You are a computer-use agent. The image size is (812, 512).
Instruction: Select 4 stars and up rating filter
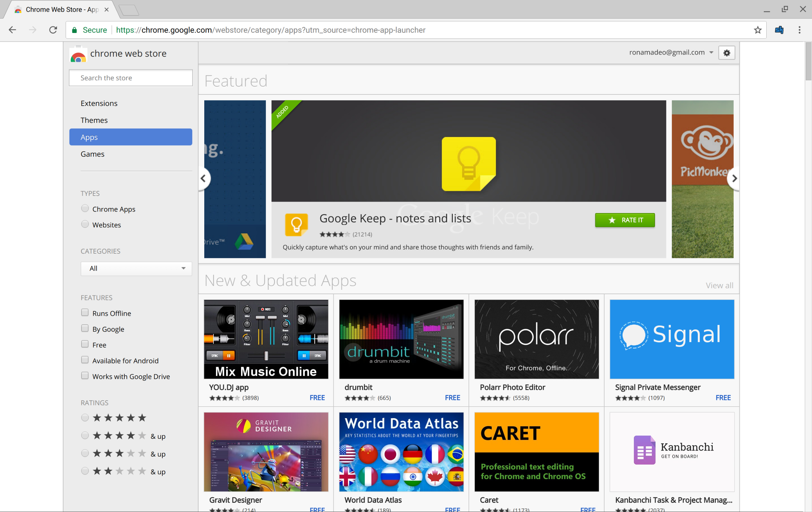[84, 435]
